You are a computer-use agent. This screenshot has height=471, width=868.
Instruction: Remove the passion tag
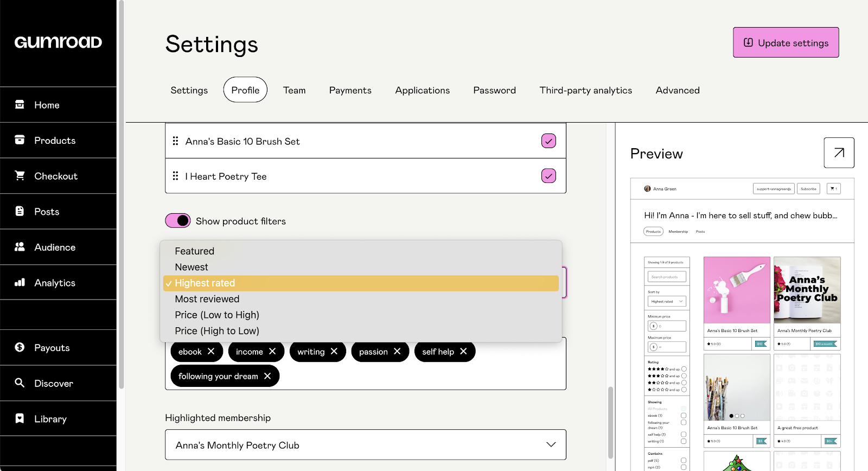[x=397, y=352]
